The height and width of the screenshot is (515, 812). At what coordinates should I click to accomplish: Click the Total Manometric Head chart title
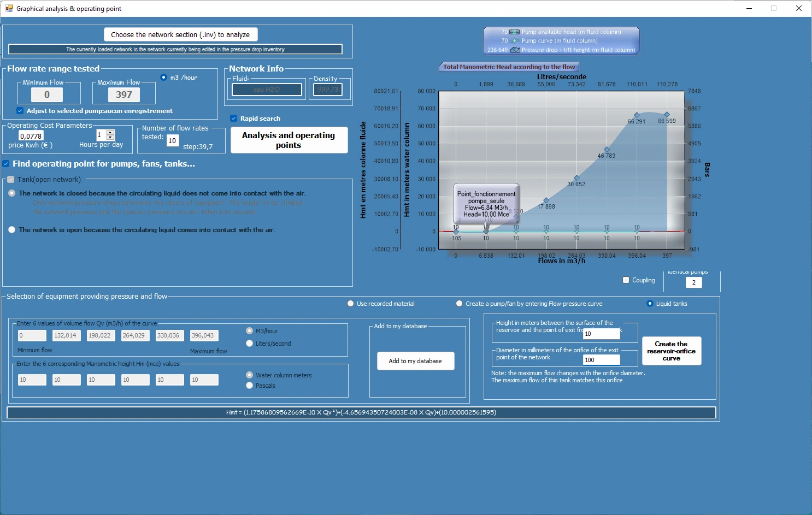[509, 67]
